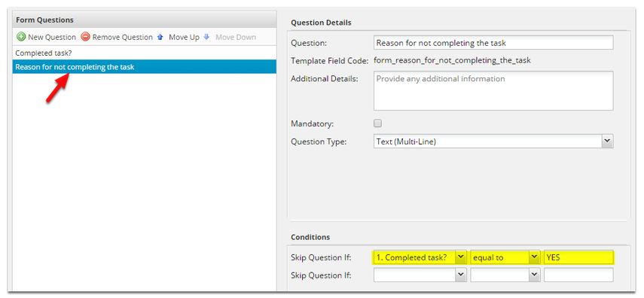Click the blue Move Up arrow icon

coord(160,37)
